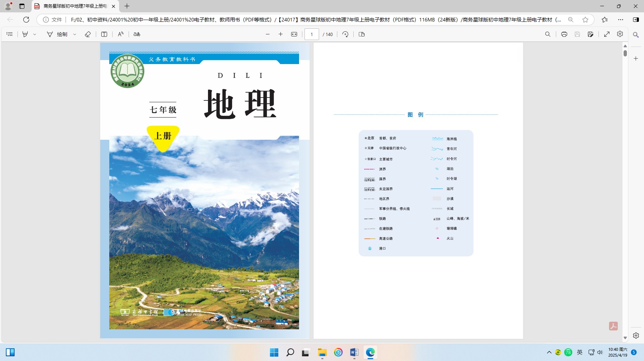Show hidden system tray icons

click(549, 352)
